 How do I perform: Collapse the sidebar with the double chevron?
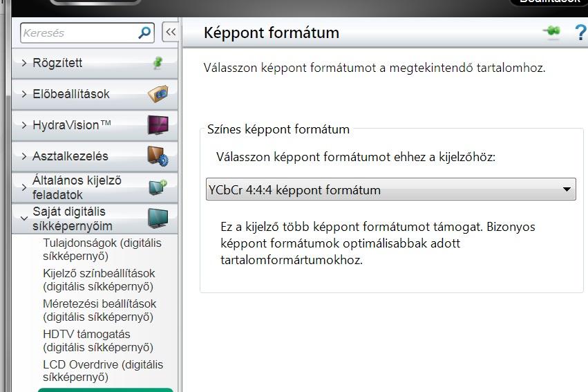171,32
